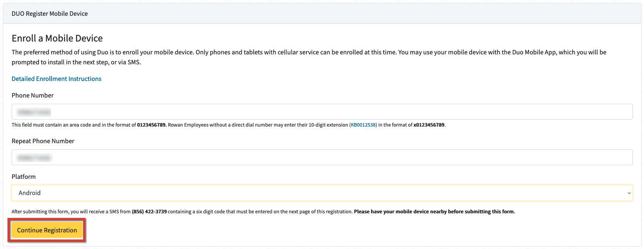Click the x0123456789 extension format text
Image resolution: width=644 pixels, height=249 pixels.
[429, 125]
